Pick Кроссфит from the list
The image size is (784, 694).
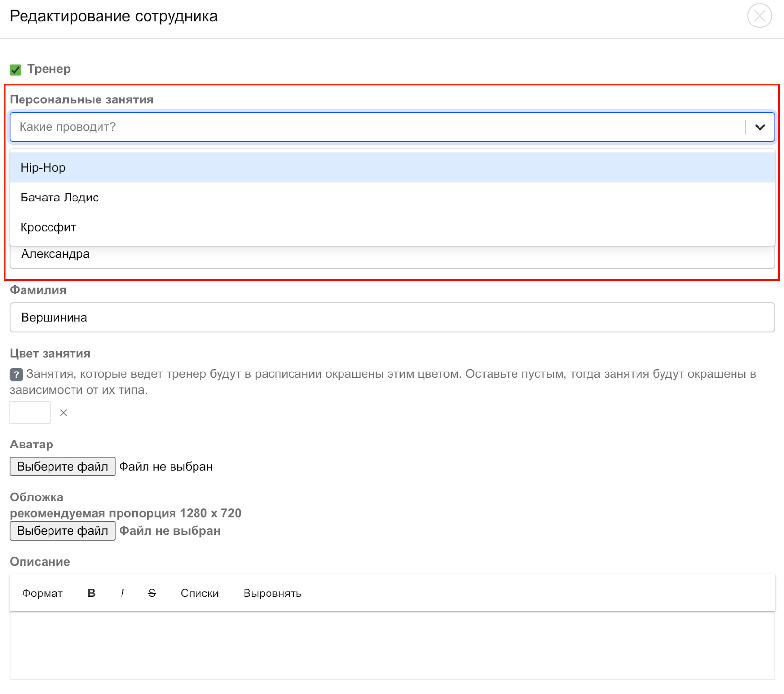[x=49, y=227]
